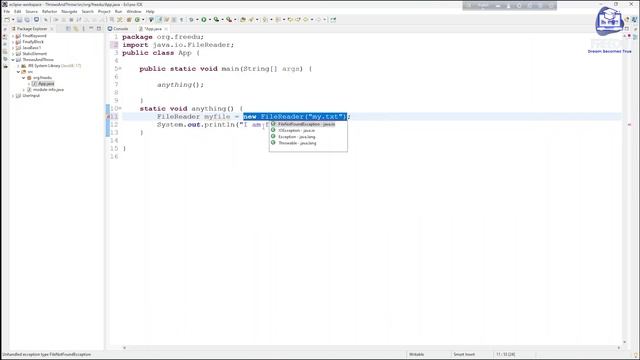This screenshot has height=360, width=640.
Task: Click the Last Edit Location toolbar icon
Action: (290, 20)
